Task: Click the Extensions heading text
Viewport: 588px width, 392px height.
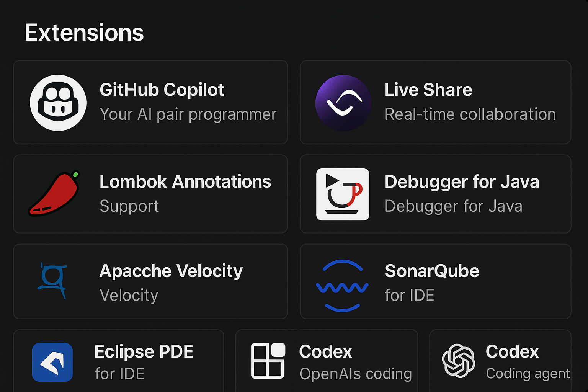Action: click(x=84, y=32)
